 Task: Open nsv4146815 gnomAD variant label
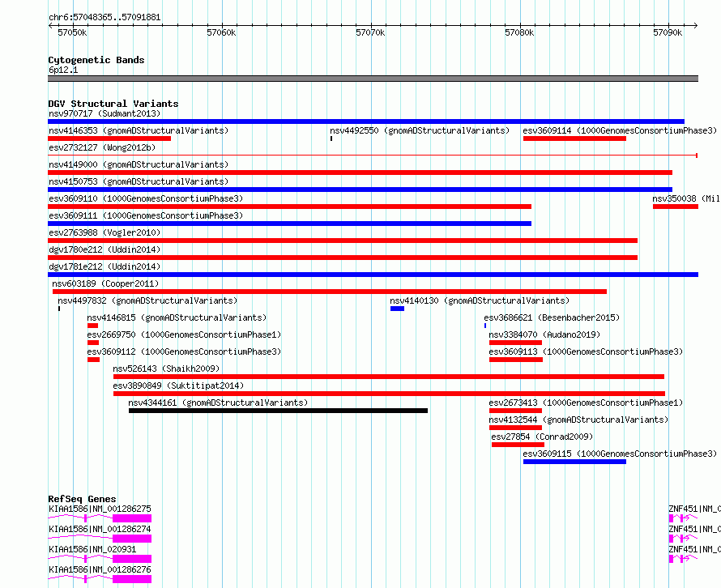(177, 317)
